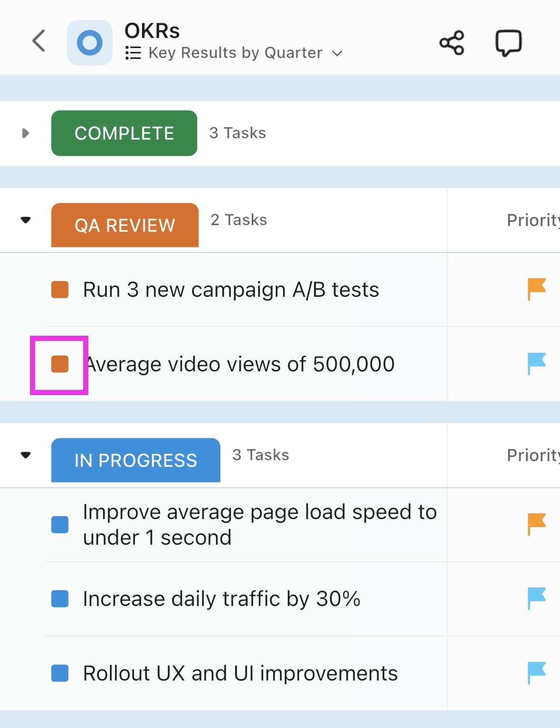Toggle status box of Increase daily traffic task
560x728 pixels.
point(60,599)
